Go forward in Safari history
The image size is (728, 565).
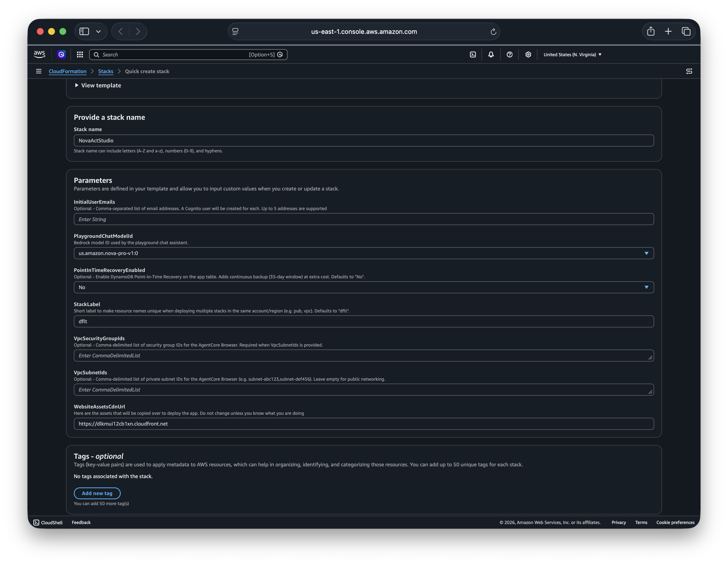[x=138, y=31]
